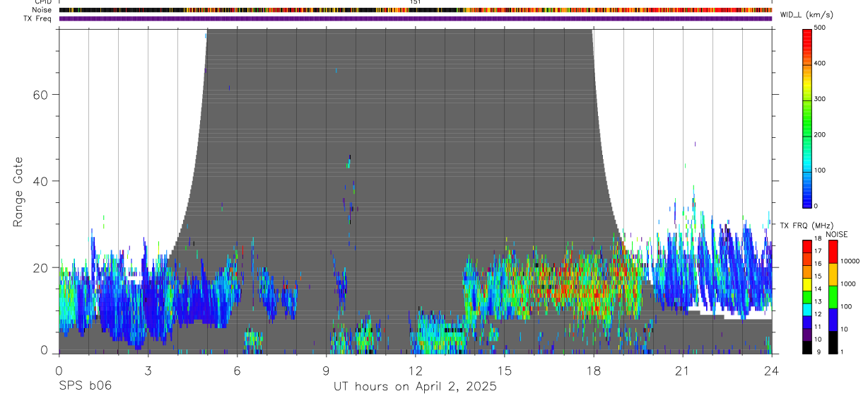
Task: Click the red 17–18 MHz TX FRQ swatch
Action: click(807, 247)
